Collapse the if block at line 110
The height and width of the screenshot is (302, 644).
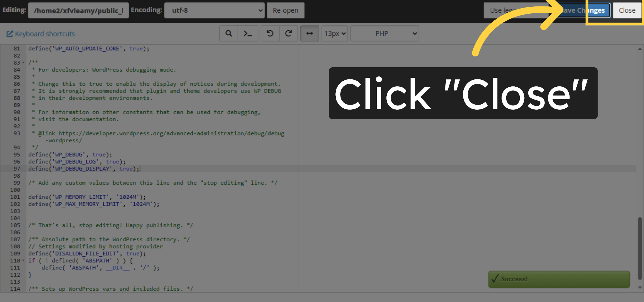pyautogui.click(x=23, y=260)
